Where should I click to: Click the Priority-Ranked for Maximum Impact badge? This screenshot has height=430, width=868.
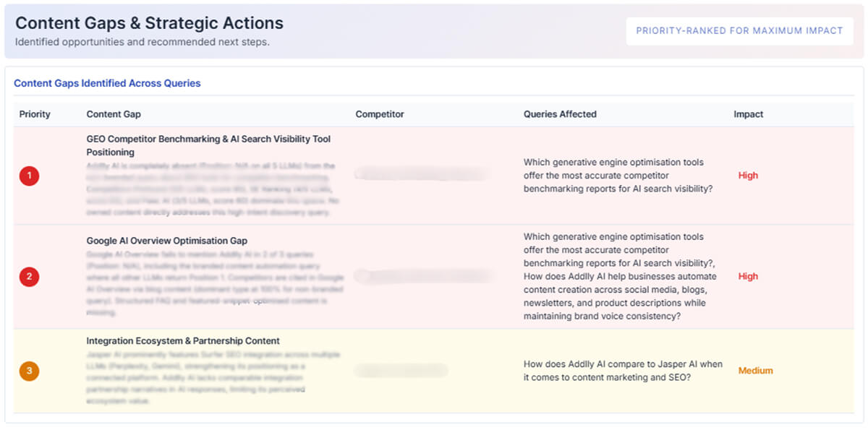pos(739,31)
